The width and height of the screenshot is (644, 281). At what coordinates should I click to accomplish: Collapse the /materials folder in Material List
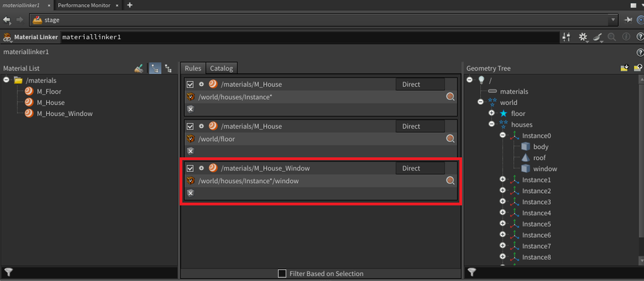coord(7,80)
